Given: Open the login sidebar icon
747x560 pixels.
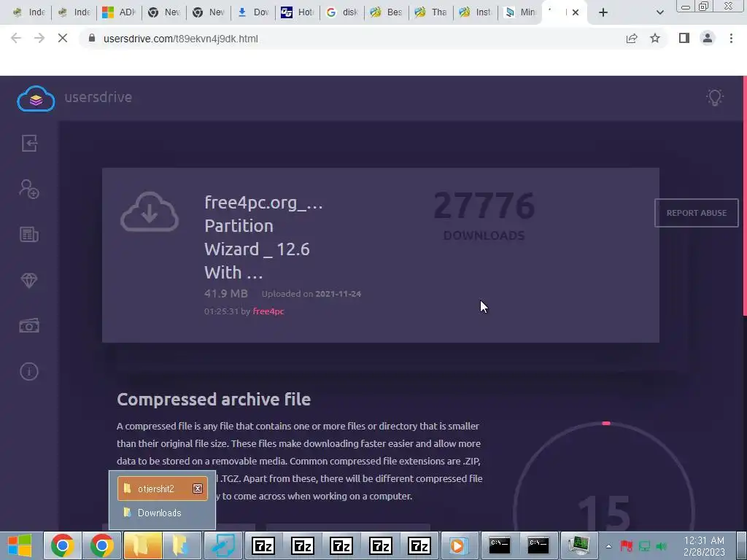Looking at the screenshot, I should (29, 143).
